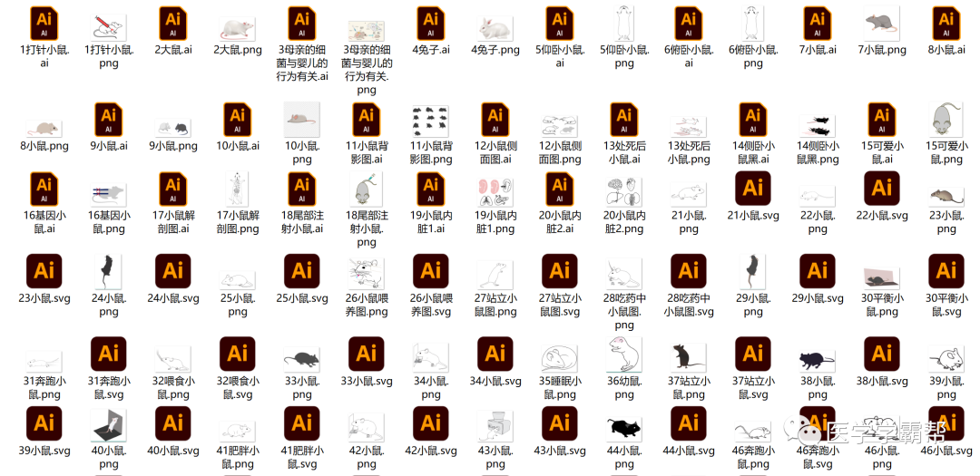This screenshot has height=476, width=980.
Task: Click the 11小鼠背影图.png silhouettes thumbnail
Action: pos(431,121)
